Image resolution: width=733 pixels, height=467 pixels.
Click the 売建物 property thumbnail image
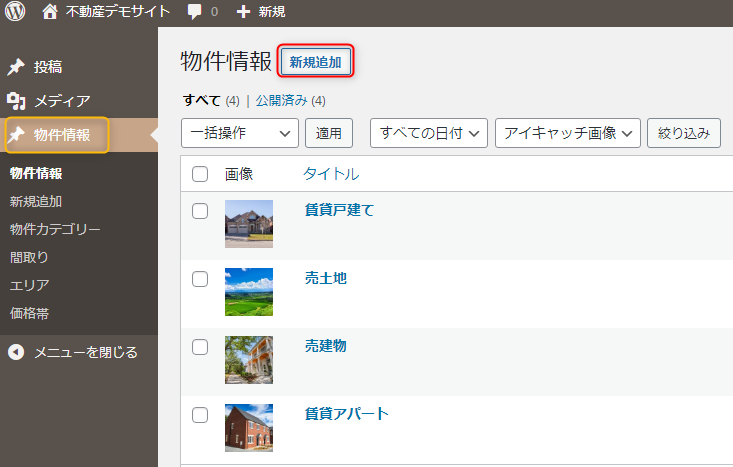coord(249,360)
